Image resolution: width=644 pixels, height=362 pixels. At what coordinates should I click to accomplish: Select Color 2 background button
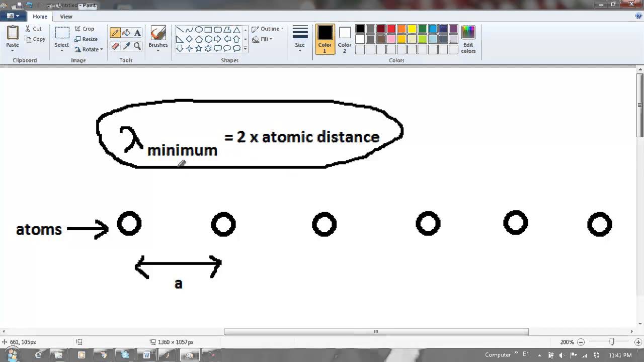345,39
